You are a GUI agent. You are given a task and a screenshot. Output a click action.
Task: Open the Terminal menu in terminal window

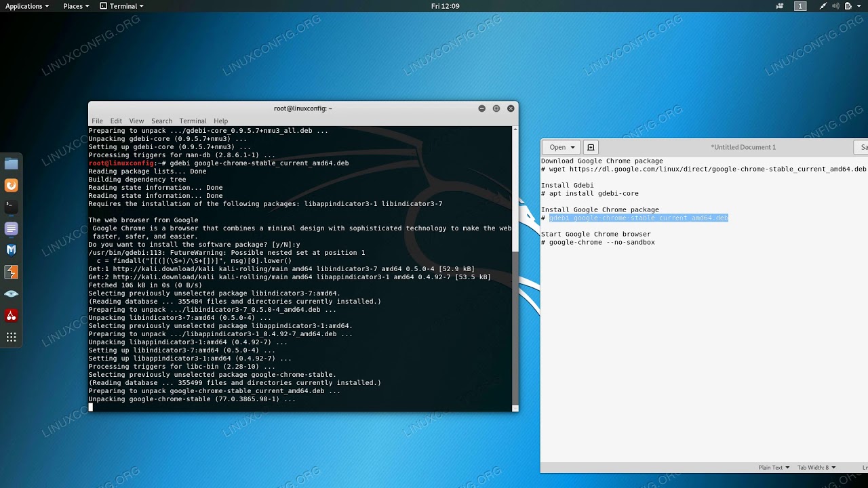tap(193, 121)
